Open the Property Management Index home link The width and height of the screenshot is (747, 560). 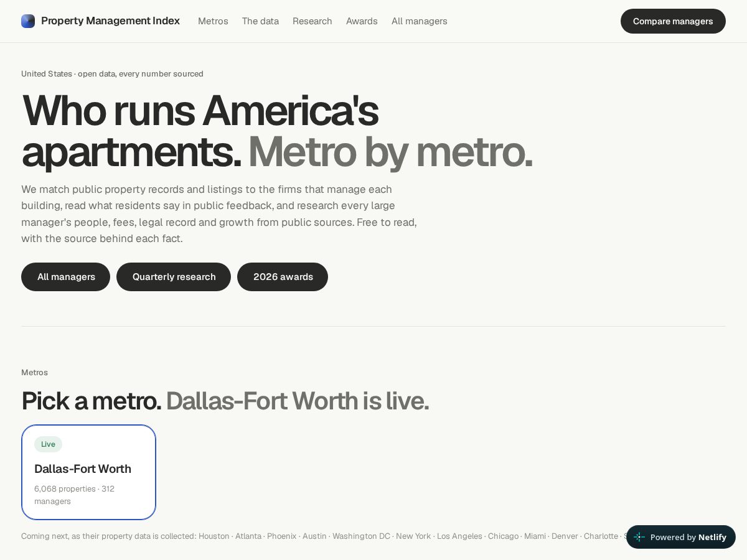click(100, 21)
